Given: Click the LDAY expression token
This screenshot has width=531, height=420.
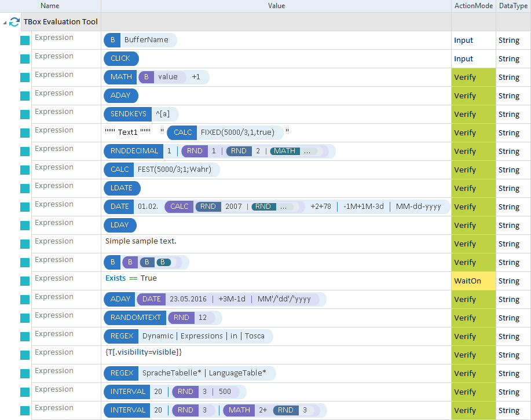Looking at the screenshot, I should [x=120, y=225].
